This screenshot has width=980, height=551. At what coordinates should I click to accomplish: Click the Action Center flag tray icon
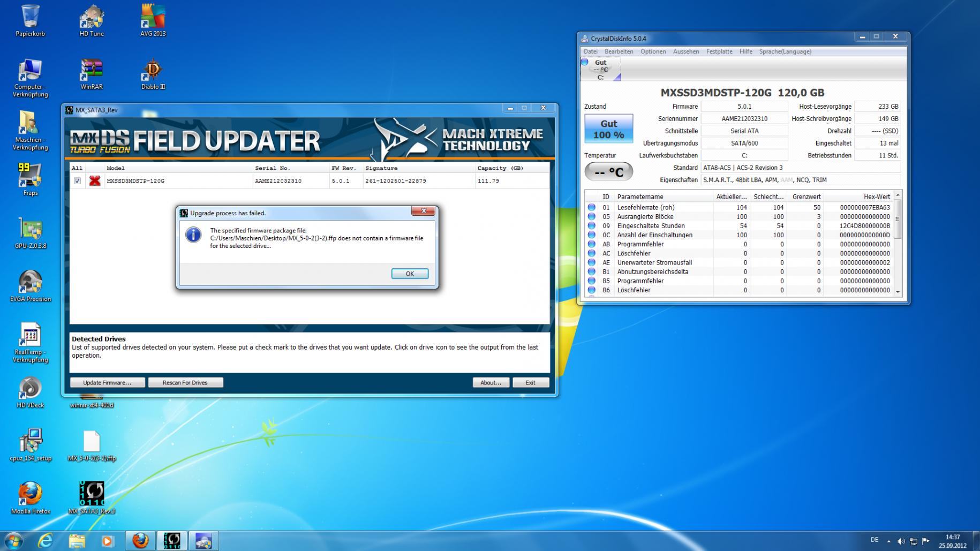click(926, 541)
